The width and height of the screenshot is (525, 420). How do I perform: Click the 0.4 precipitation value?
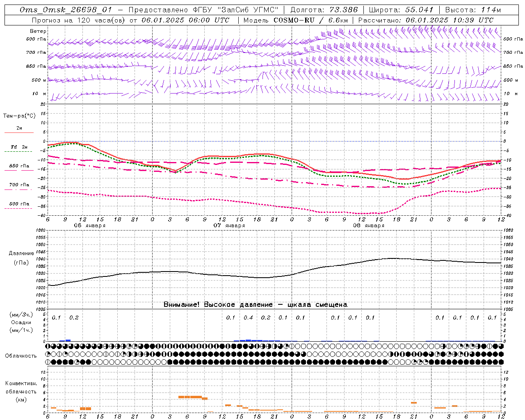(248, 317)
